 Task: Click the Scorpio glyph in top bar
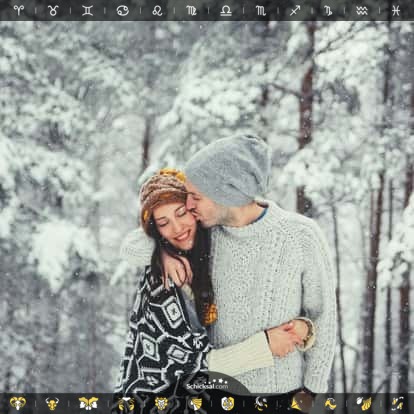point(261,11)
